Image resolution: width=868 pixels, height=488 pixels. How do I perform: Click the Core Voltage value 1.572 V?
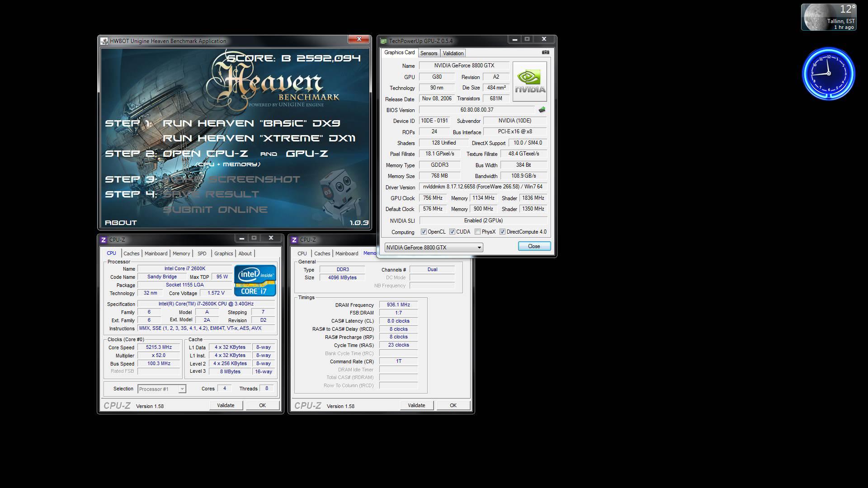[x=216, y=293]
